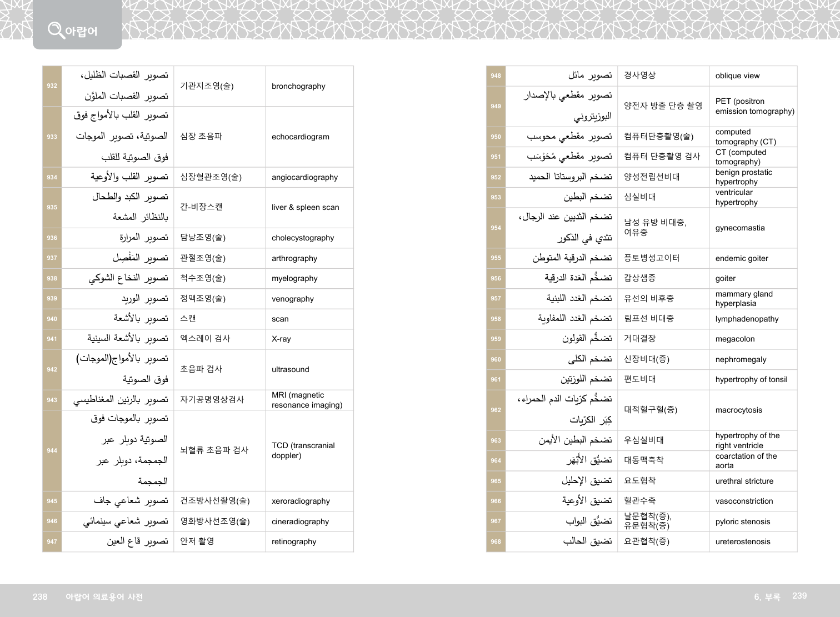Click the oblique view term
This screenshot has height=617, width=840.
point(737,76)
